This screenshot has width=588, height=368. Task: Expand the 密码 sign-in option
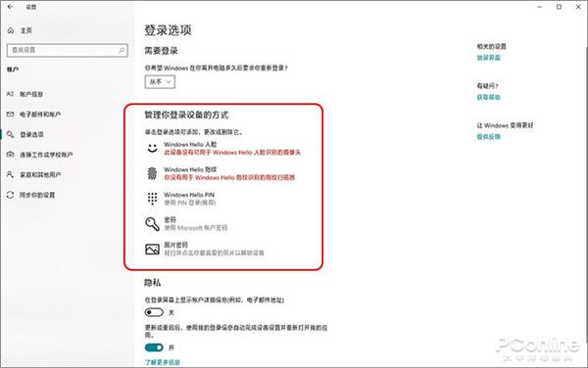pyautogui.click(x=186, y=223)
